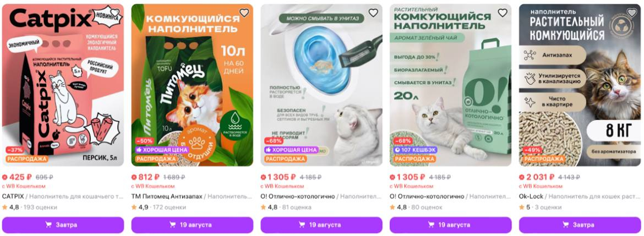
Task: Save Ok-Lock 8 КГ litter to favorites
Action: 632,13
